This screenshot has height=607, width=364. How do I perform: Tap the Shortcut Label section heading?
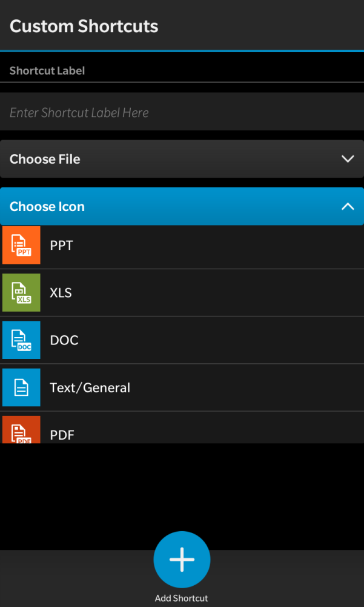pyautogui.click(x=47, y=70)
